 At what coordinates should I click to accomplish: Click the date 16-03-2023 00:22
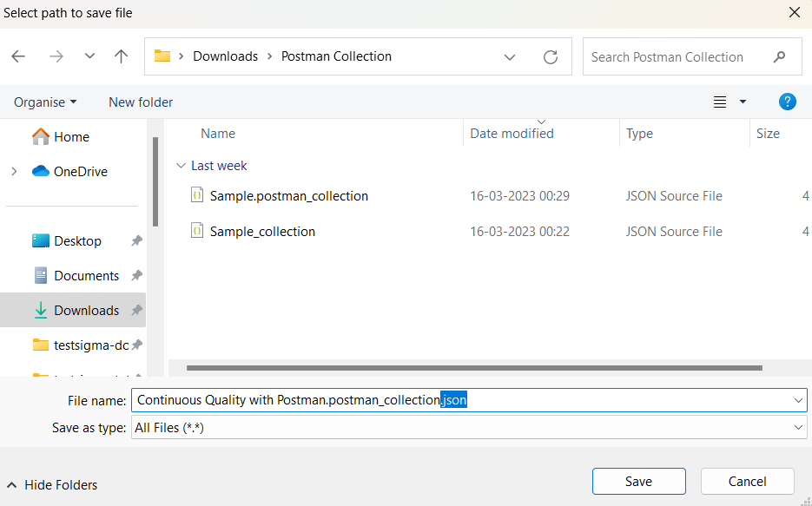pos(520,231)
